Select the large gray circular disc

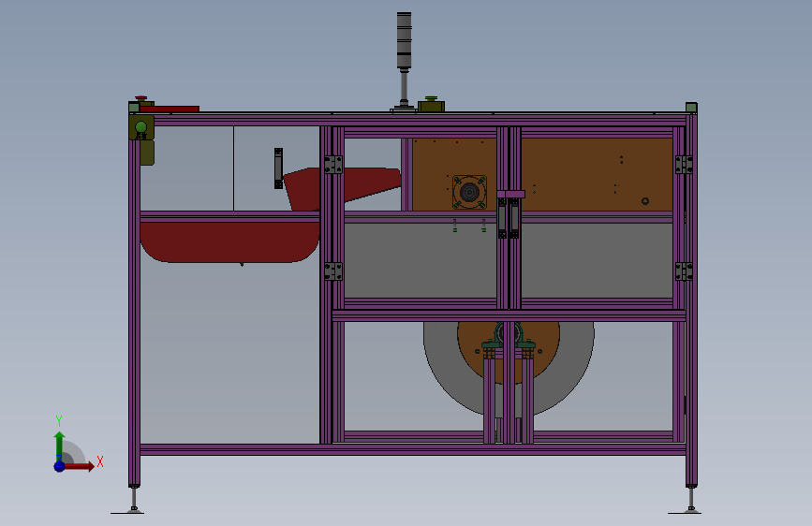(509, 369)
